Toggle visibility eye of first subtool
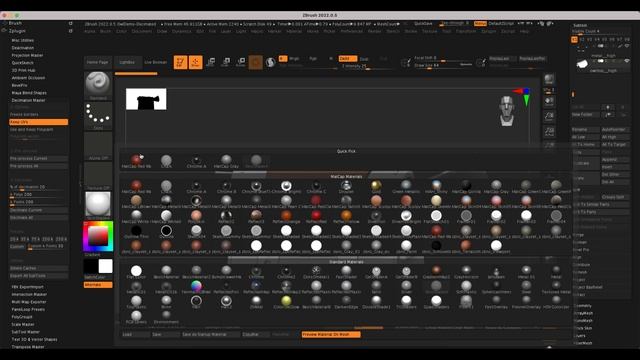 coord(627,47)
